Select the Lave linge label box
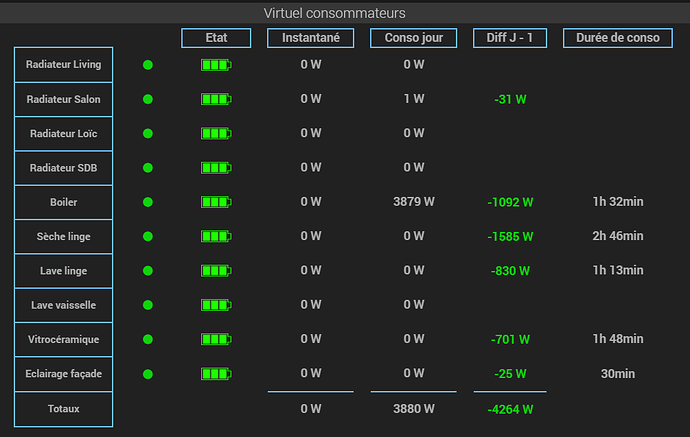This screenshot has width=690, height=437. click(63, 271)
